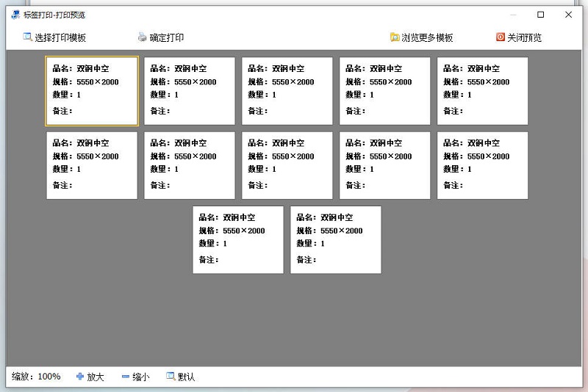Select the rightmost label in the second row

[482, 165]
